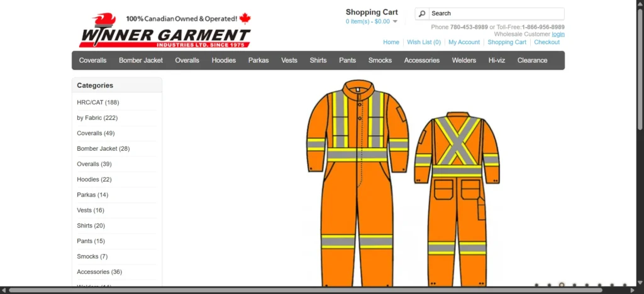Click the Categories panel heading
Image resolution: width=644 pixels, height=294 pixels.
[95, 85]
